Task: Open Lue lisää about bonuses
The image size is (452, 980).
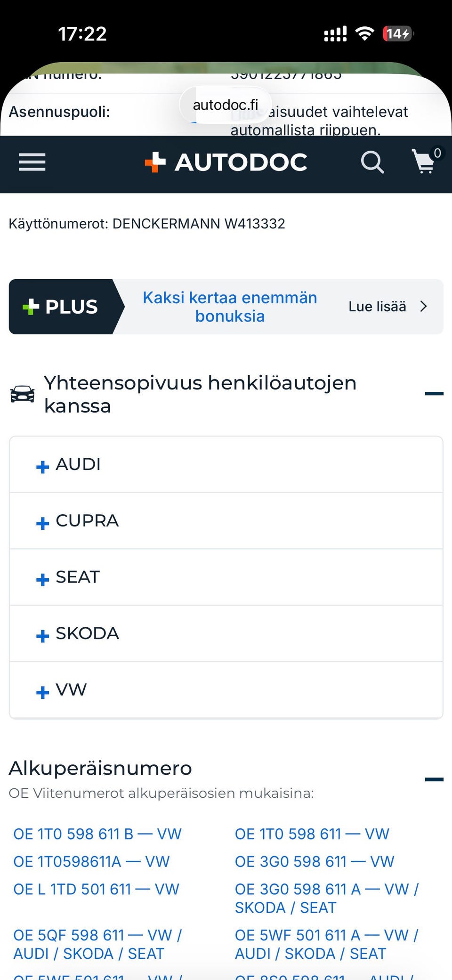Action: (377, 306)
